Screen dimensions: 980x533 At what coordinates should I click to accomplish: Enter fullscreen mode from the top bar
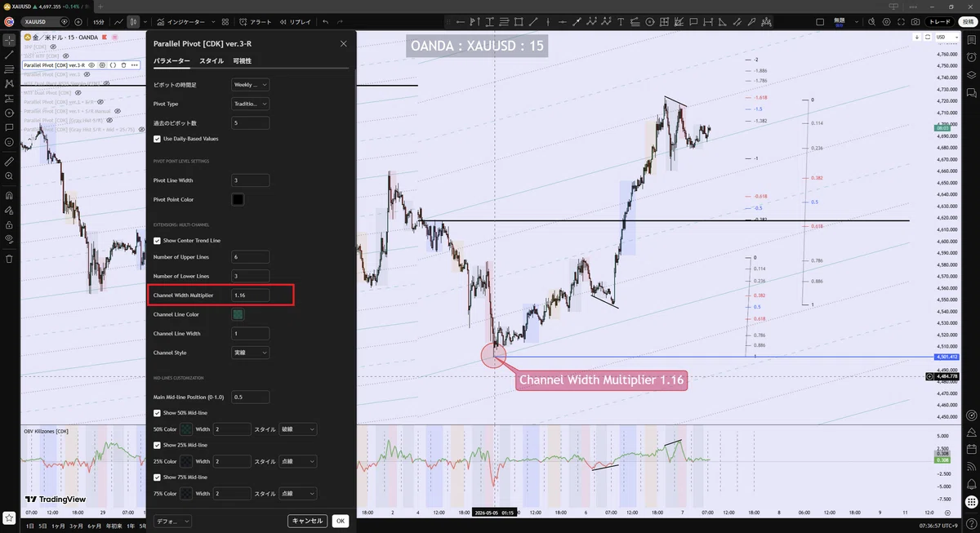click(x=900, y=22)
